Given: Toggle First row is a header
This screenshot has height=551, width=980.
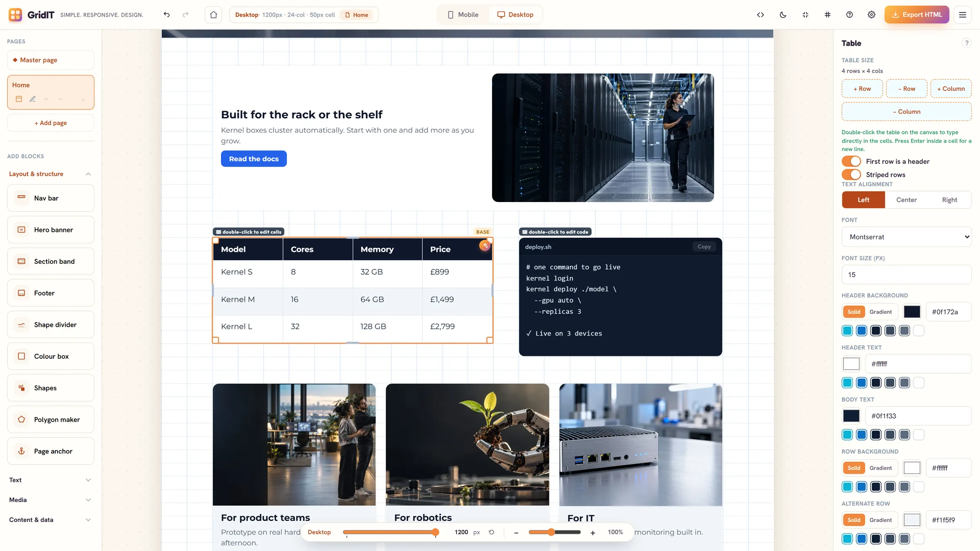Looking at the screenshot, I should [851, 161].
